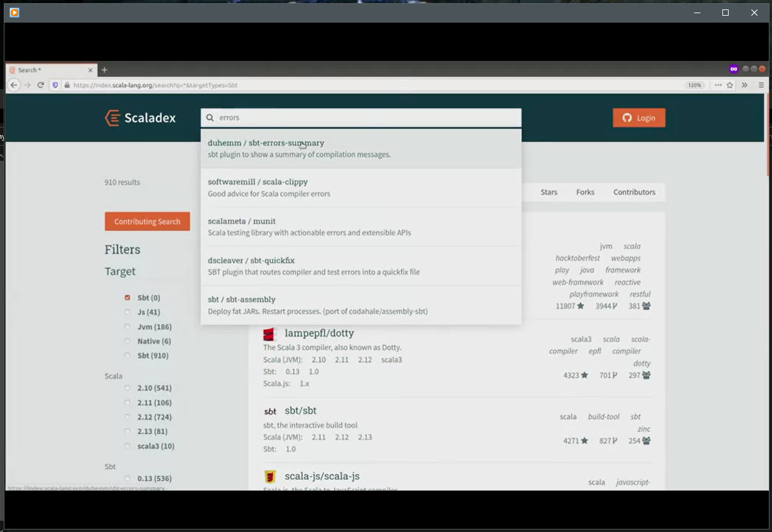Check the Scala 2.13 (81) filter
This screenshot has height=532, width=772.
(x=128, y=432)
